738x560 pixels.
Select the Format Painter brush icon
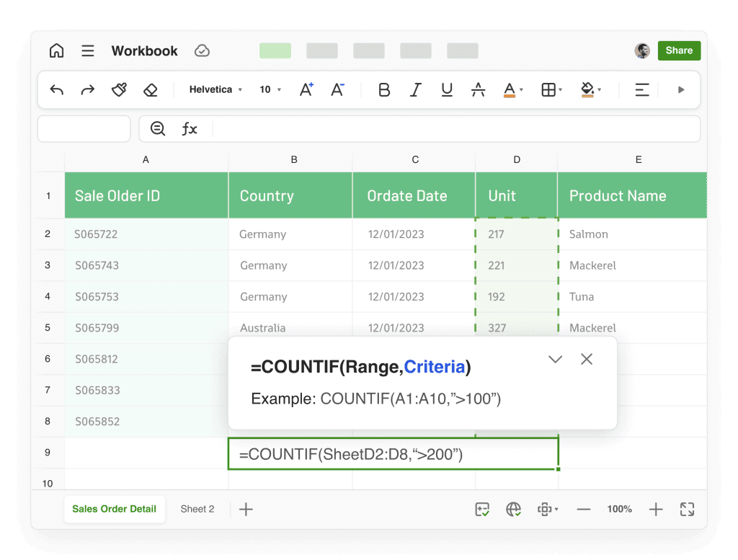[119, 90]
